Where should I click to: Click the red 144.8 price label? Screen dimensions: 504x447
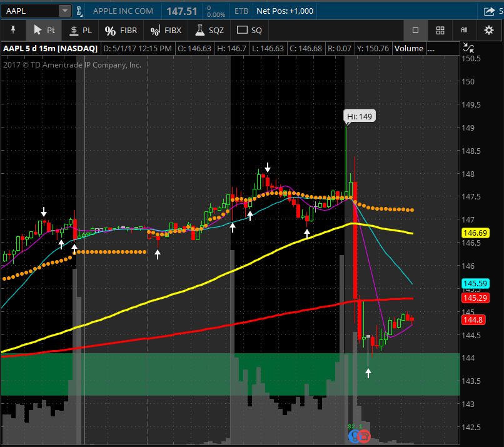(473, 319)
